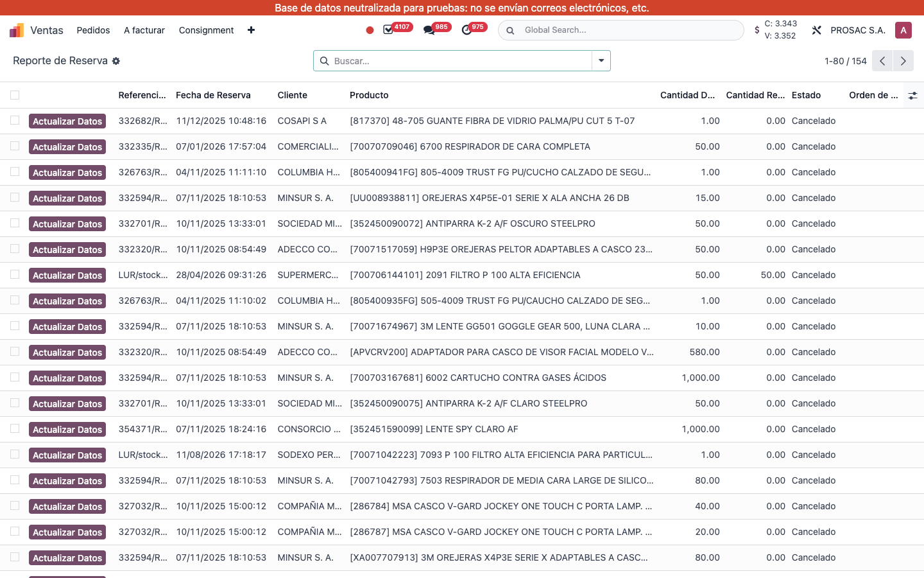This screenshot has height=578, width=924.
Task: Click reference 354371/R...
Action: 143,429
